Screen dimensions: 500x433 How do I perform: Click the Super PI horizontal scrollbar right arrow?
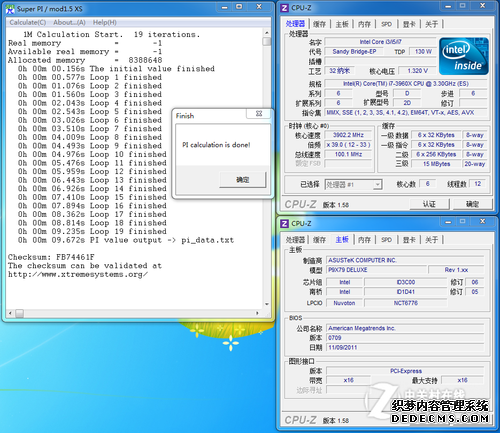tap(257, 313)
